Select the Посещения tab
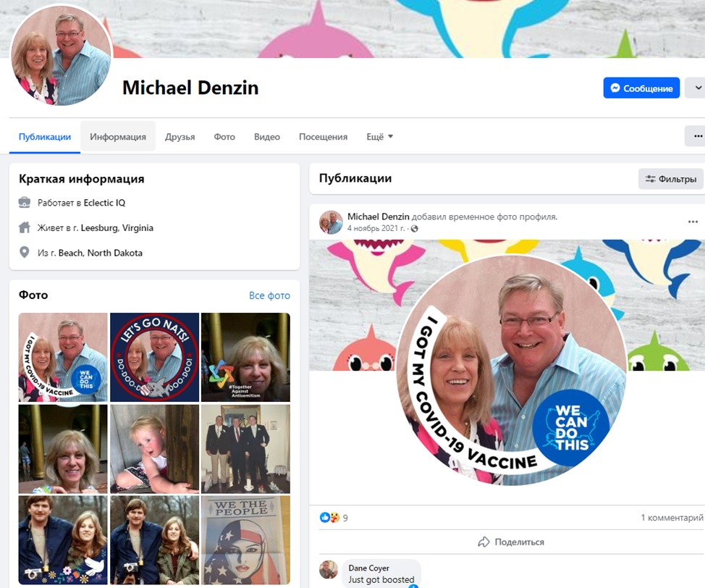Image resolution: width=705 pixels, height=588 pixels. point(324,137)
